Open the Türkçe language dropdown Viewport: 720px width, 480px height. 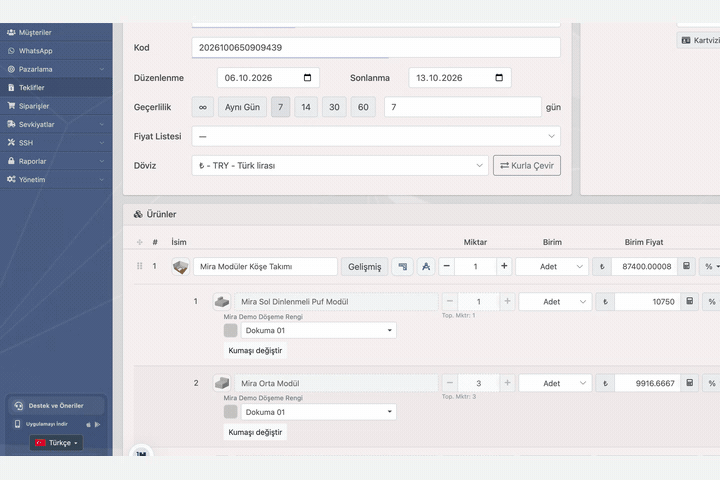(x=56, y=443)
